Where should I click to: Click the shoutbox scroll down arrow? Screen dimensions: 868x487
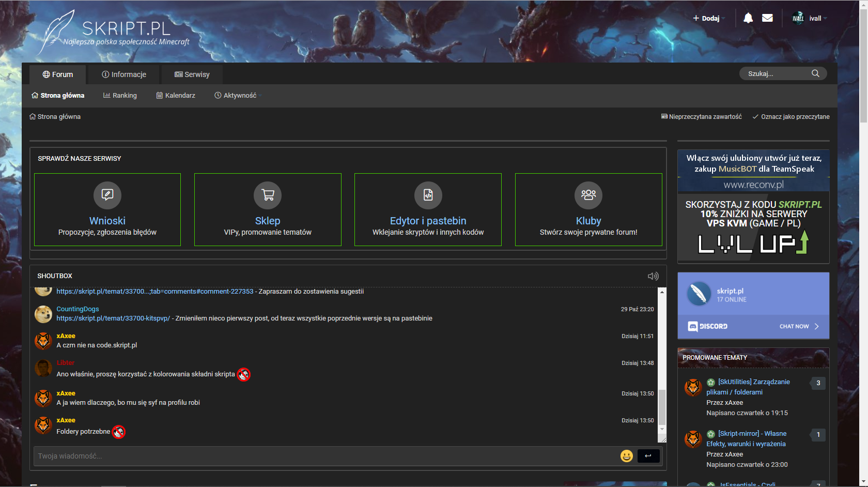pos(662,429)
